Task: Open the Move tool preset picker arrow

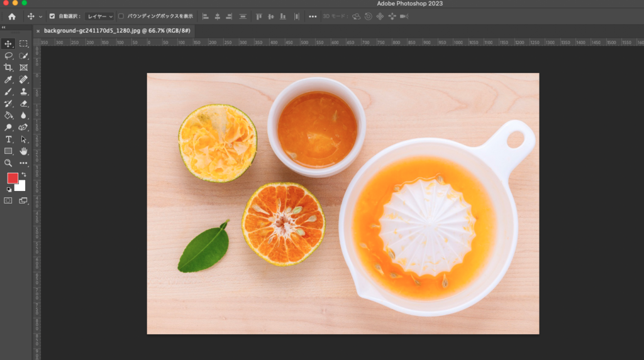Action: [x=40, y=16]
